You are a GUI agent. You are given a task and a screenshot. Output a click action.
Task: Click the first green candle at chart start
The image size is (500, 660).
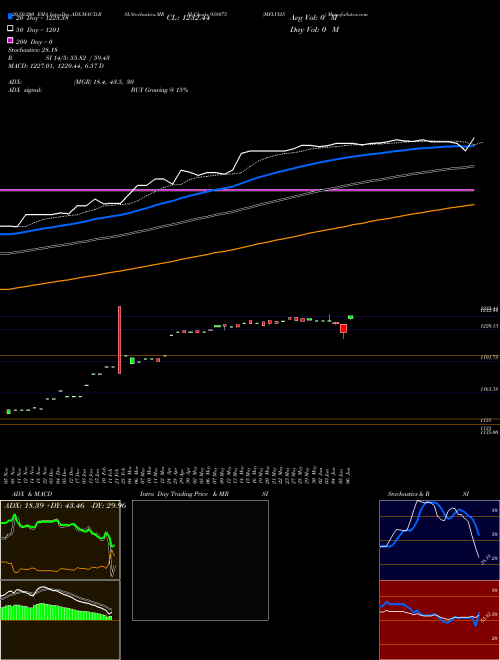[8, 411]
